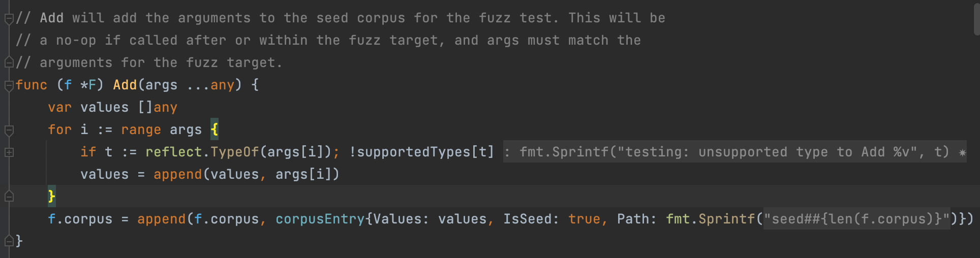
Task: Click the highlighted yellow closing brace
Action: (51, 197)
